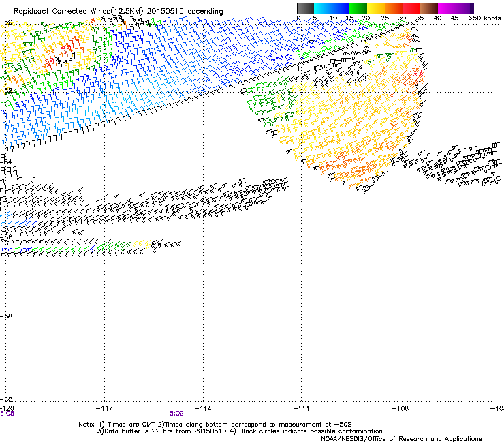Click the date text '20150510 ascending'
The height and width of the screenshot is (443, 504).
click(185, 12)
